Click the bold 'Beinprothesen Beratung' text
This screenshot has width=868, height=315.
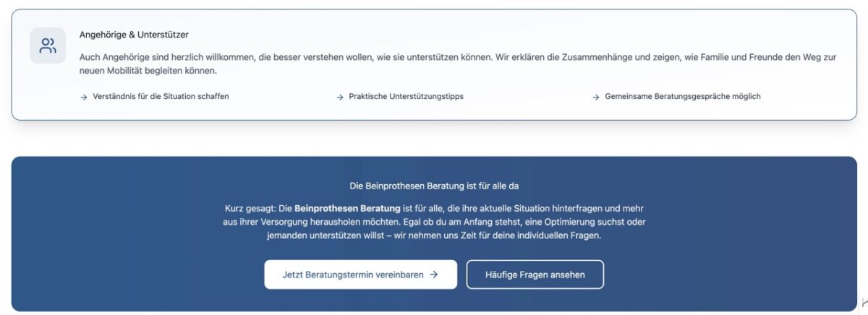coord(347,208)
